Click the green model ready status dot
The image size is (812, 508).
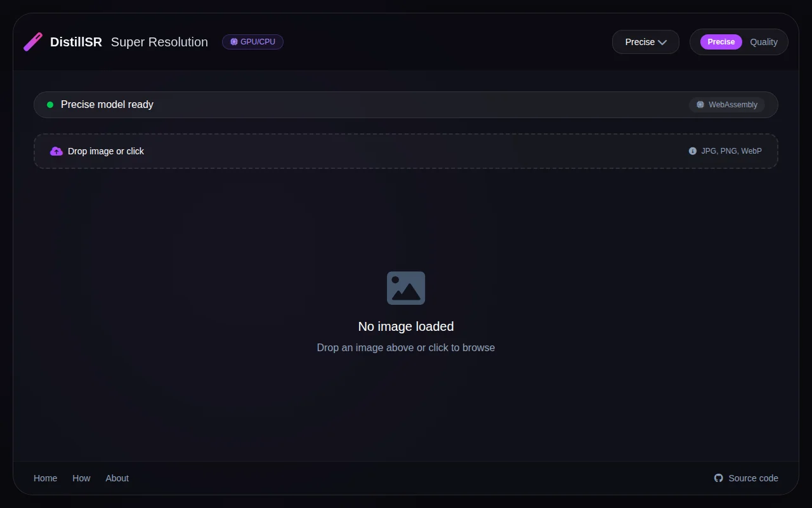pyautogui.click(x=50, y=105)
